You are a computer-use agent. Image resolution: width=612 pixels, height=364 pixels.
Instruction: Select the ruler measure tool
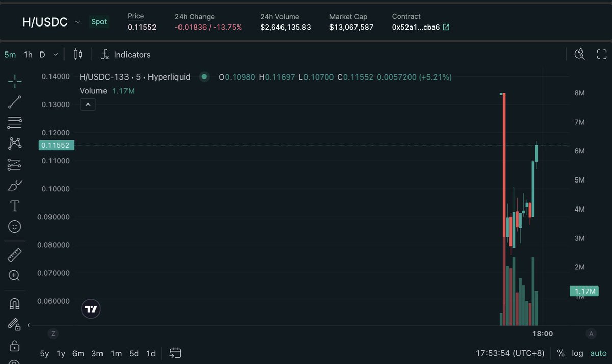click(x=15, y=255)
